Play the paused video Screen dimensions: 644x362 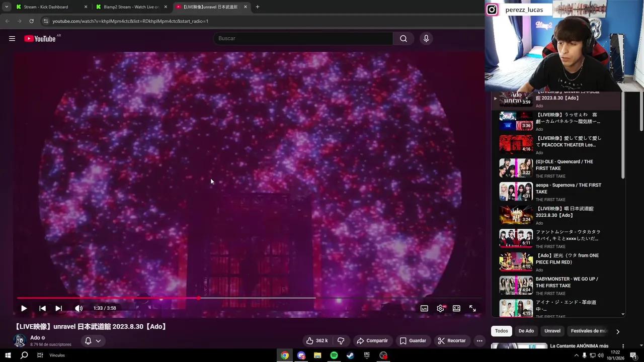(x=24, y=308)
